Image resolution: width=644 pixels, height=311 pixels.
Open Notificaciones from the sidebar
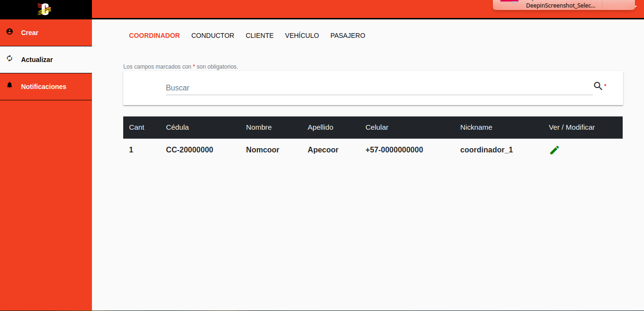pos(46,87)
